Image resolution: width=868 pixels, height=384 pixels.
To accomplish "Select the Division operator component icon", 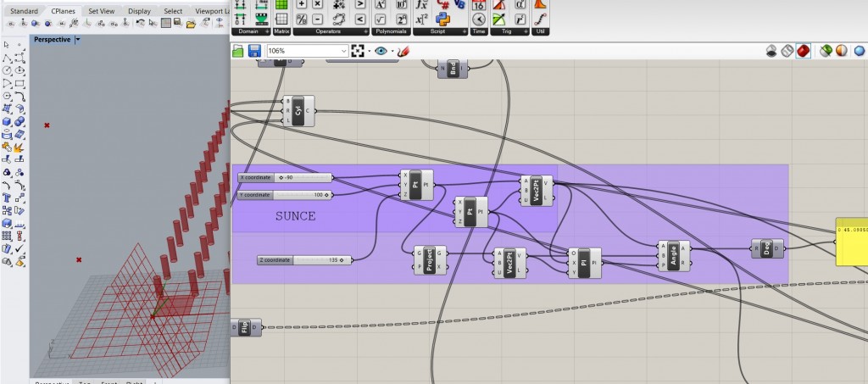I will 301,19.
